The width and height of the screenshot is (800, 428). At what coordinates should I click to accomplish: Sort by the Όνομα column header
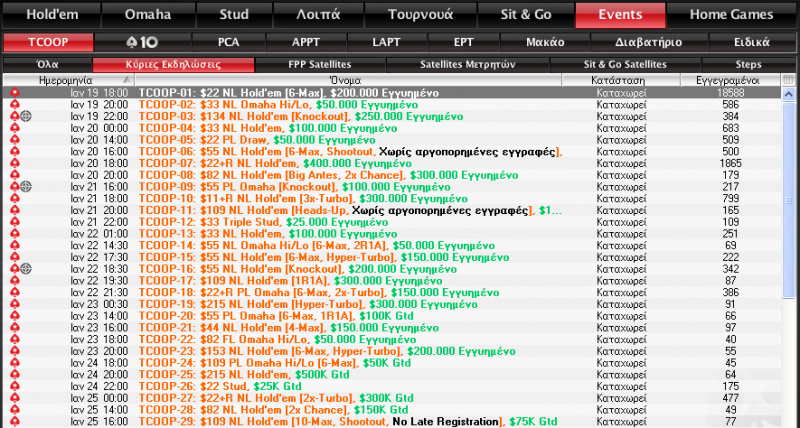(348, 80)
